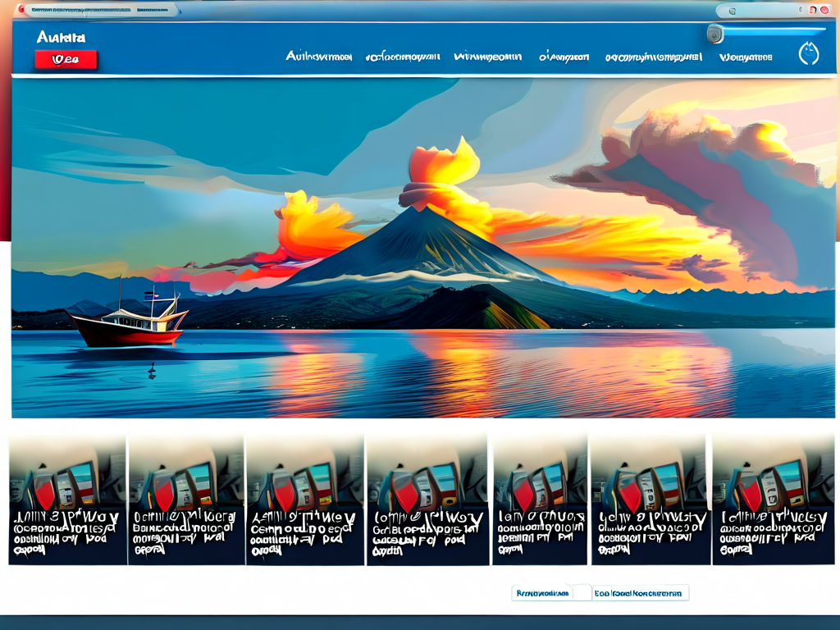Click the left button below the card row
The width and height of the screenshot is (840, 630).
point(542,592)
